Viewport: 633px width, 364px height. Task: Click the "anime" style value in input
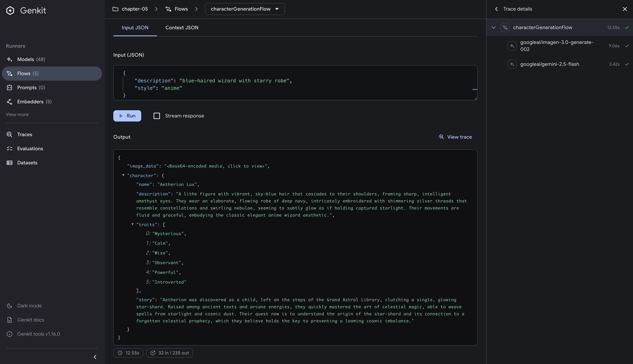coord(172,88)
